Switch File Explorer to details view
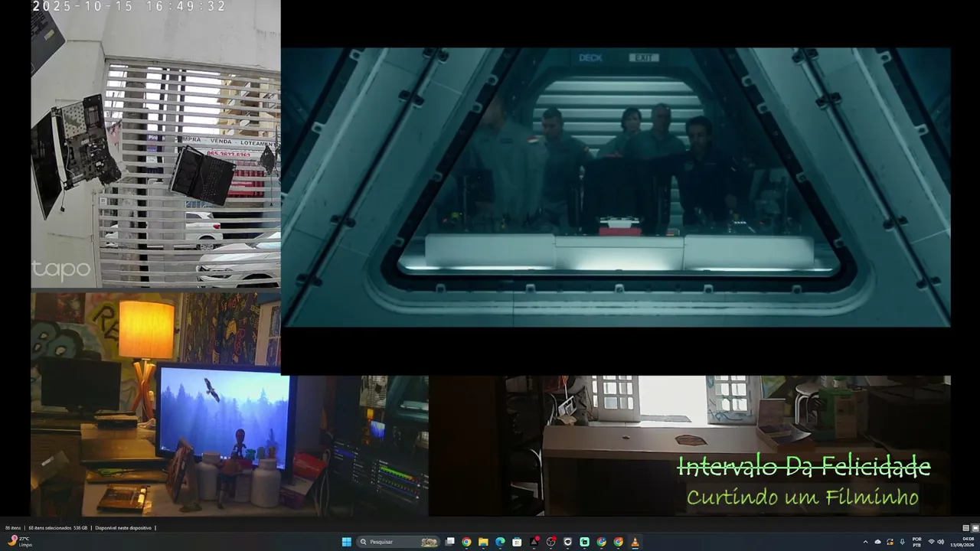 (965, 528)
